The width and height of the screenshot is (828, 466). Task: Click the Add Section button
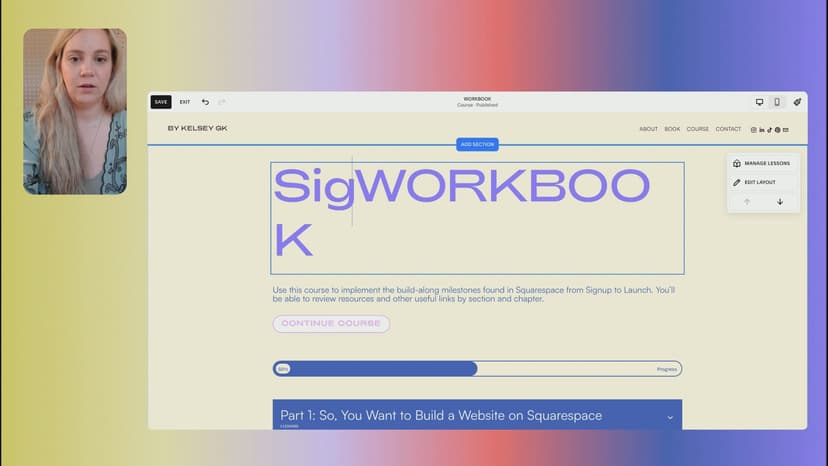tap(477, 145)
